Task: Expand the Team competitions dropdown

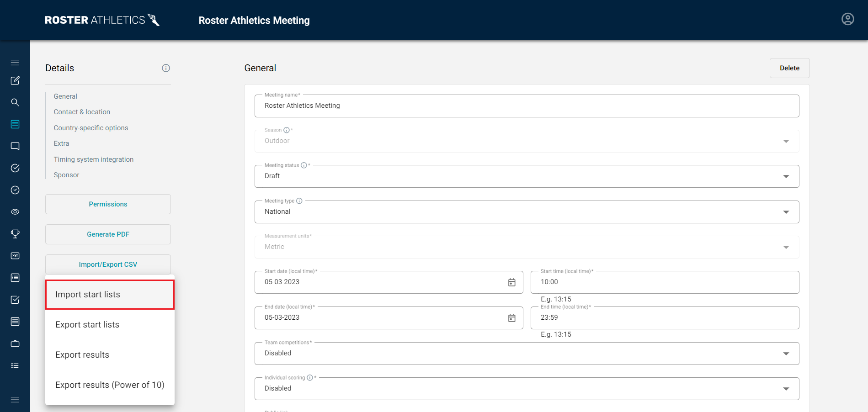Action: pos(786,353)
